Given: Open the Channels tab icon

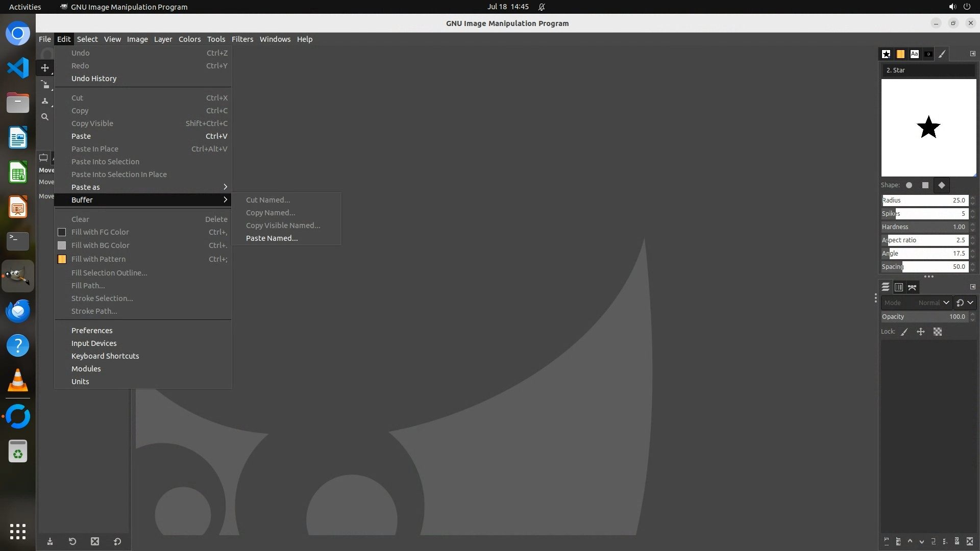Looking at the screenshot, I should pyautogui.click(x=899, y=288).
